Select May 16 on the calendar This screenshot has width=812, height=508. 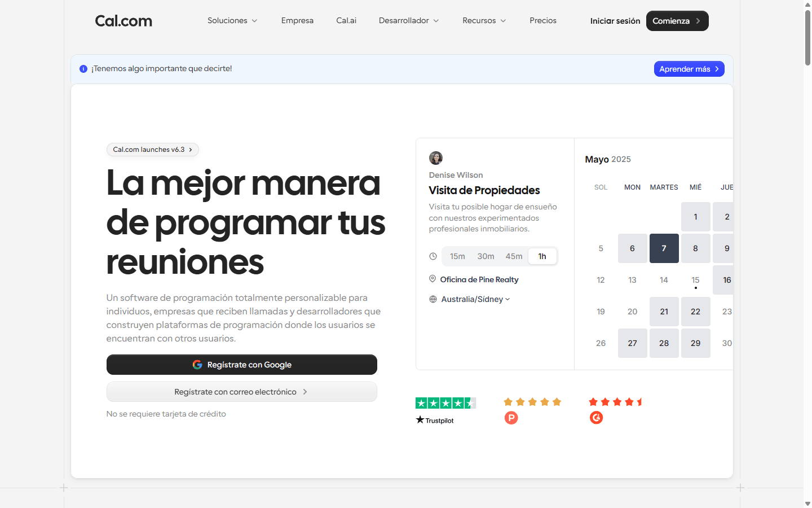723,280
